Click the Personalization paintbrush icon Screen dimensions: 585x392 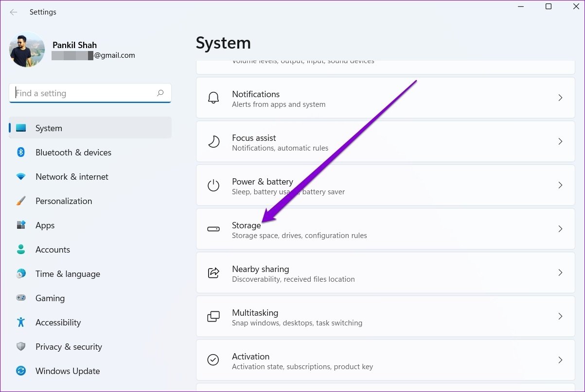[21, 201]
